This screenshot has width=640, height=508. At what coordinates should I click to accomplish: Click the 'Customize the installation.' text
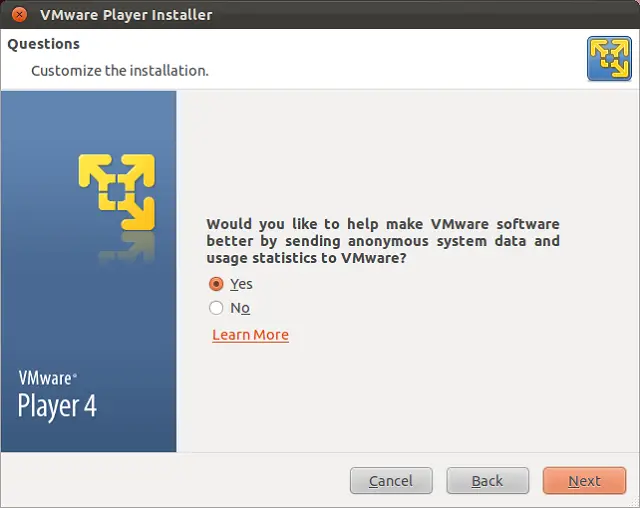pos(120,71)
